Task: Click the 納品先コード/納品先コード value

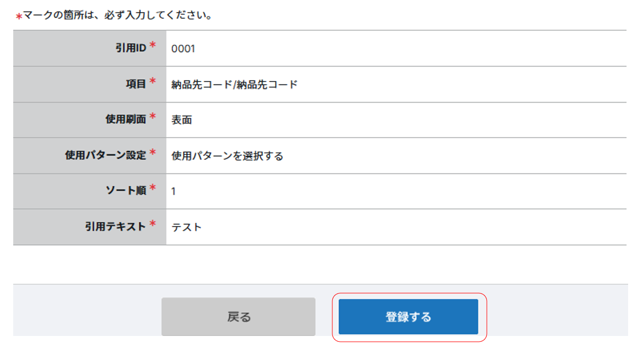Action: 234,84
